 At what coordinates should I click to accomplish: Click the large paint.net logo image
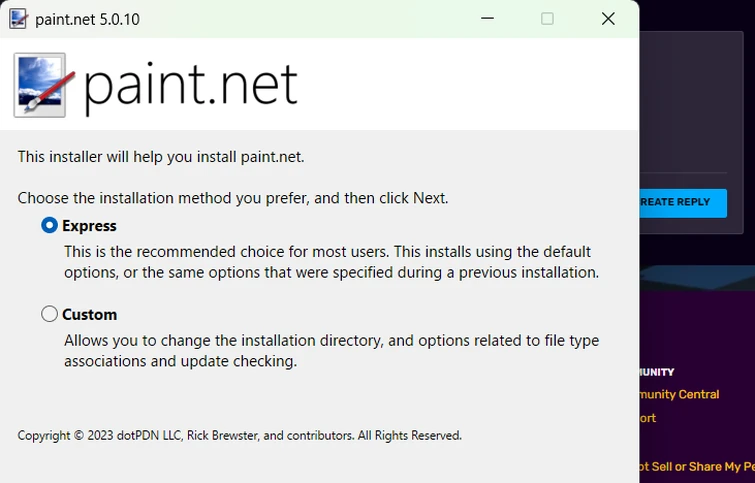(40, 85)
